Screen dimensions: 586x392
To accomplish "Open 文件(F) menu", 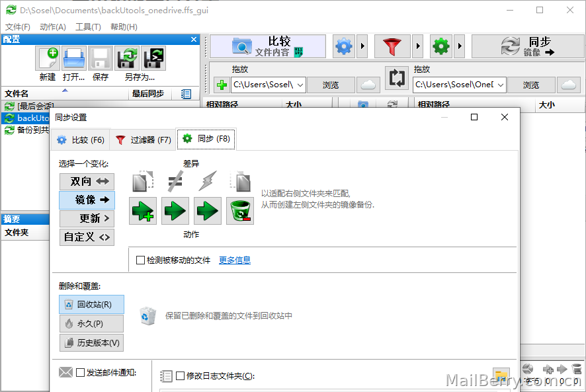I will [18, 27].
